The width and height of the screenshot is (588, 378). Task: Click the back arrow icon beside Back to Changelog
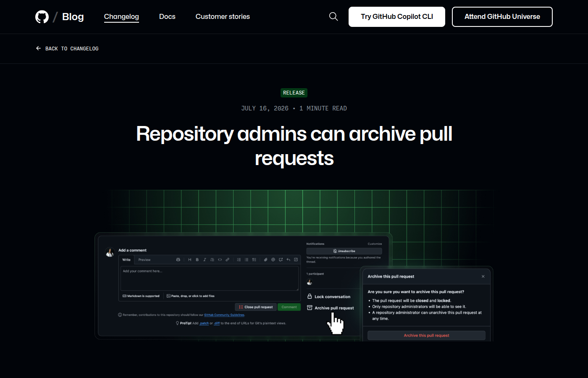[x=38, y=48]
